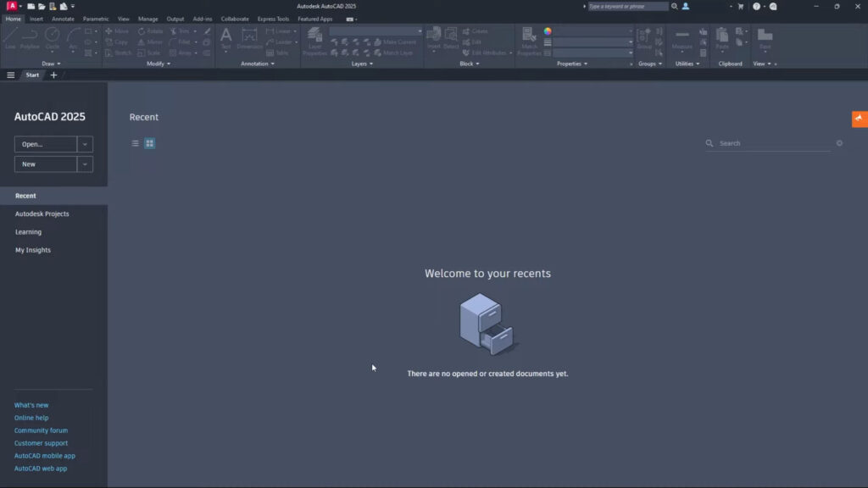
Task: Open the layer selection dropdown in Layers panel
Action: (x=376, y=31)
